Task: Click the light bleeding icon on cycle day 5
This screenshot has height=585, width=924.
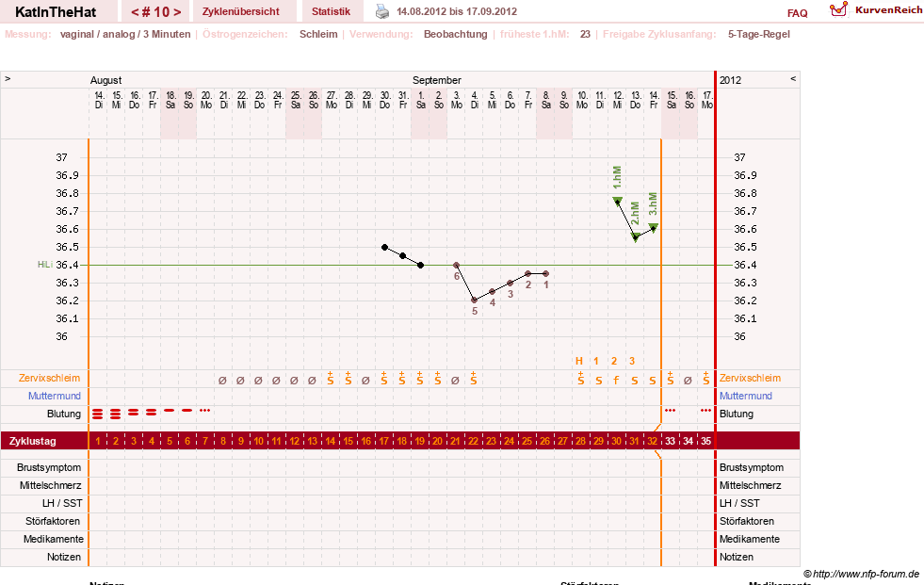Action: pos(170,410)
